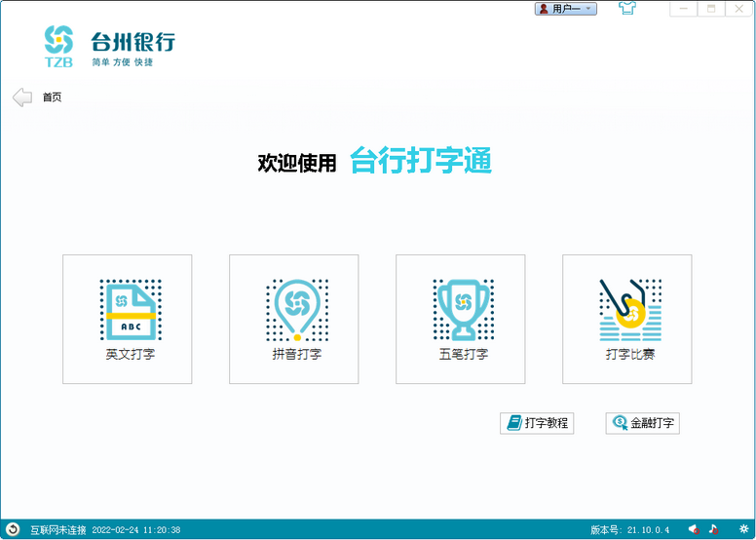Viewport: 756px width, 540px height.
Task: Open settings gear in status bar
Action: (744, 529)
